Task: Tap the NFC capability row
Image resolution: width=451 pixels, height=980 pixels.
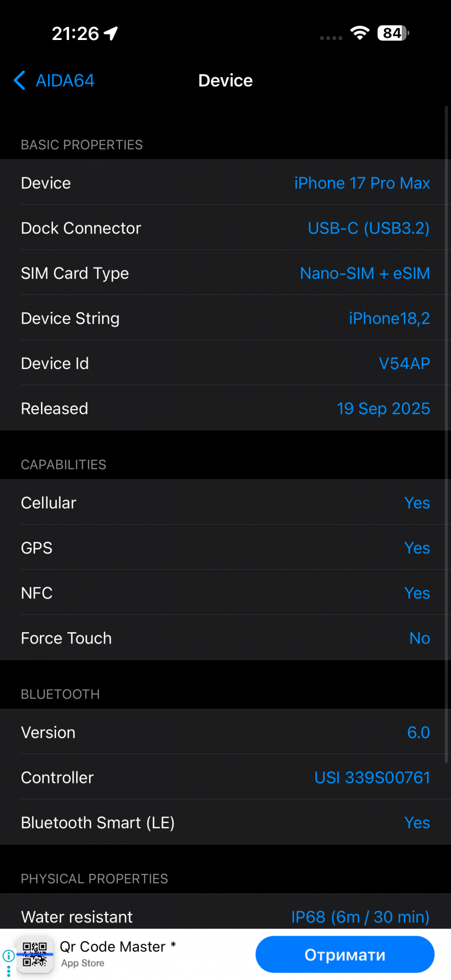Action: coord(225,593)
